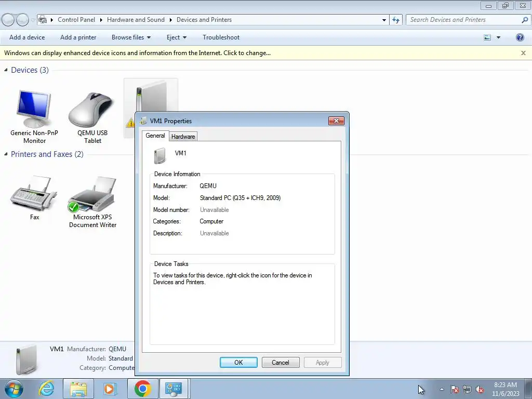This screenshot has height=399, width=532.
Task: Click the Printers and Faxes (2) heading
Action: tap(47, 154)
